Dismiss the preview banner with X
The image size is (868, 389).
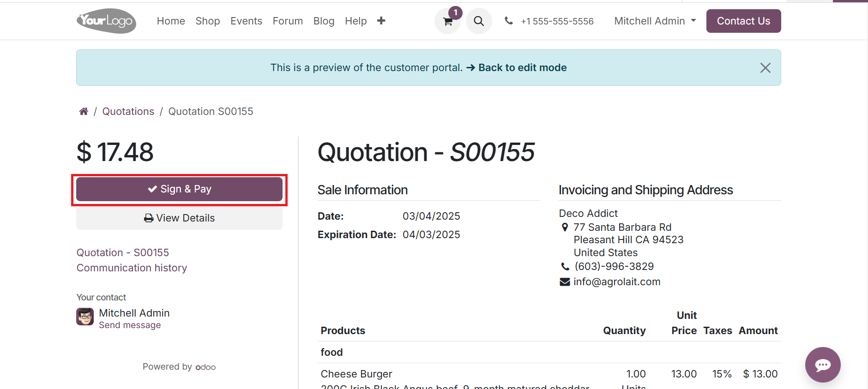[x=765, y=68]
